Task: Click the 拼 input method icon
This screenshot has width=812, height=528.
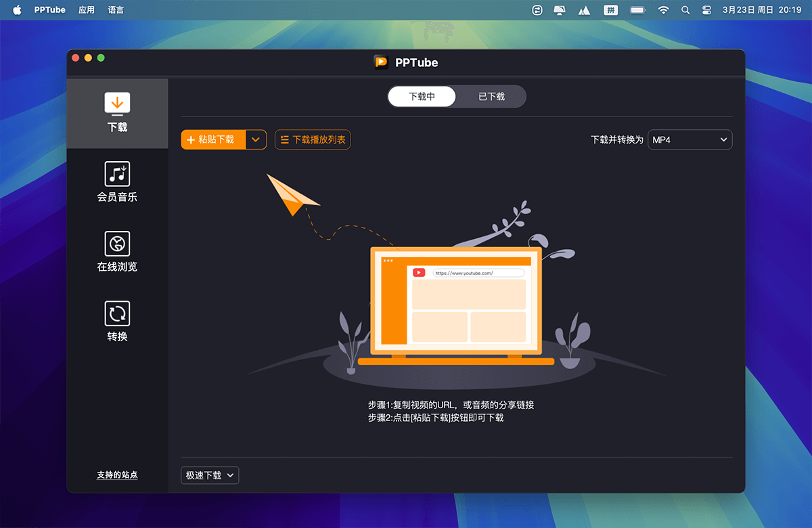Action: tap(612, 9)
